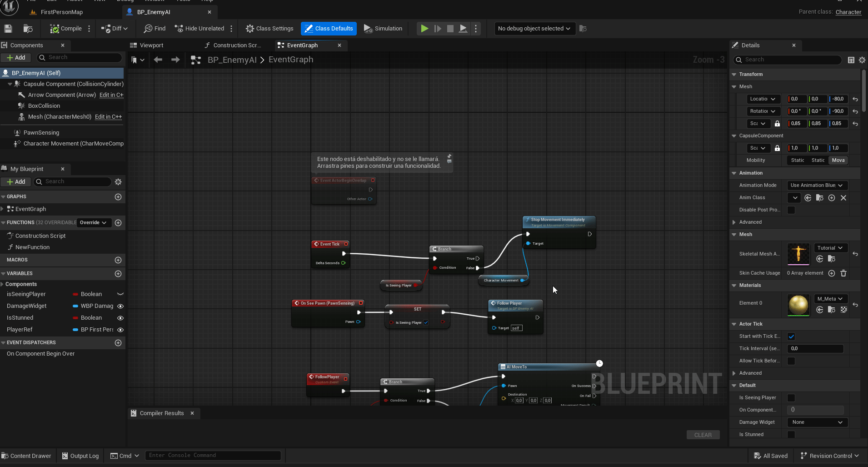Viewport: 868px width, 467px height.
Task: Enable the Is Seeing Player checkbox
Action: (791, 398)
